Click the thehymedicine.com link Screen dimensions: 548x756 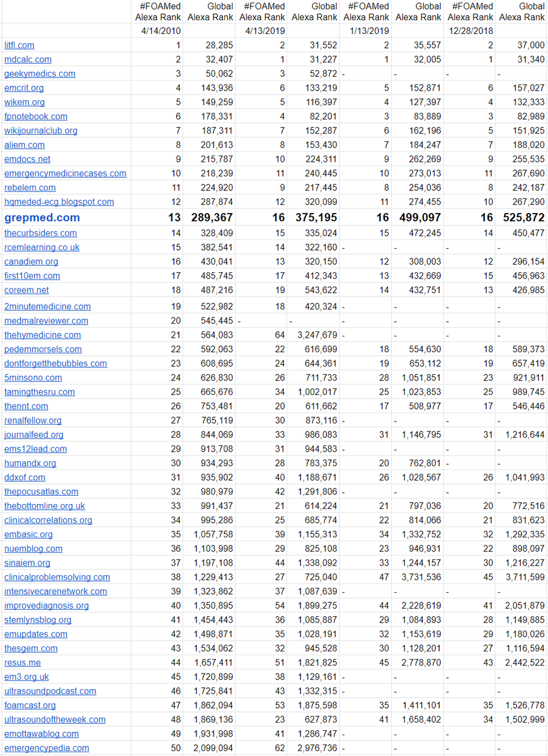tap(43, 335)
